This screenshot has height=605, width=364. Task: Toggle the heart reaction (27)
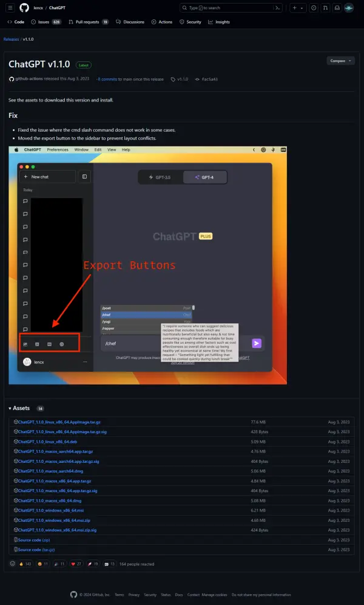[76, 564]
